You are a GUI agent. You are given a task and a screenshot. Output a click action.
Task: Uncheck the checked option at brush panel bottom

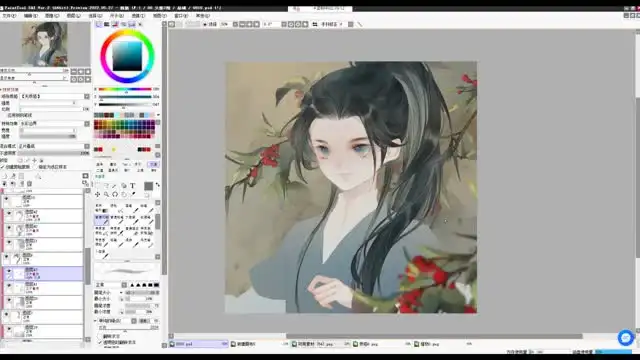pos(100,342)
